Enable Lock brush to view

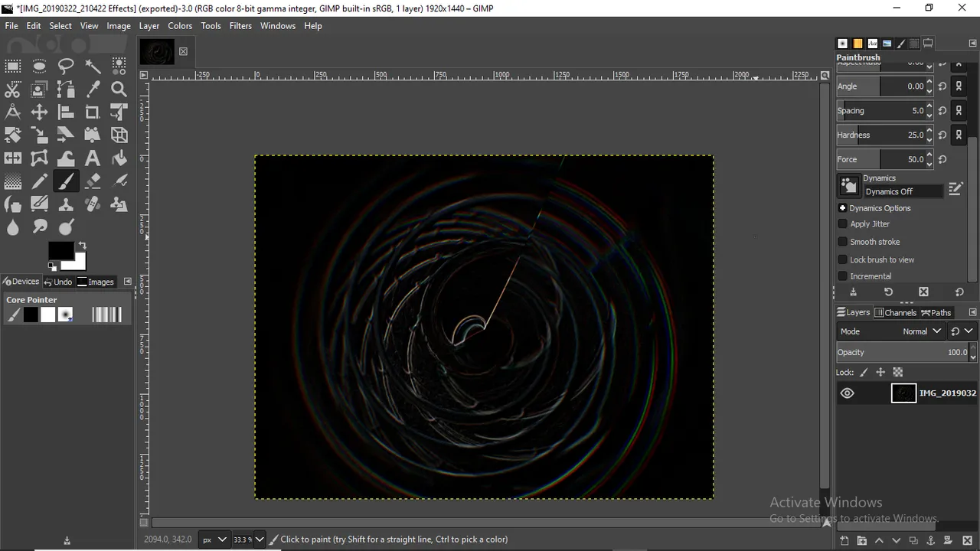coord(843,259)
